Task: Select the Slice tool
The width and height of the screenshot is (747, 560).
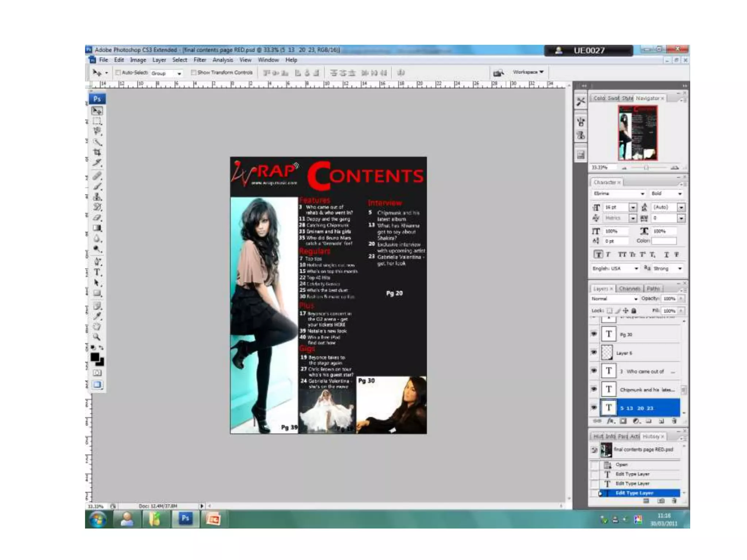Action: click(97, 163)
